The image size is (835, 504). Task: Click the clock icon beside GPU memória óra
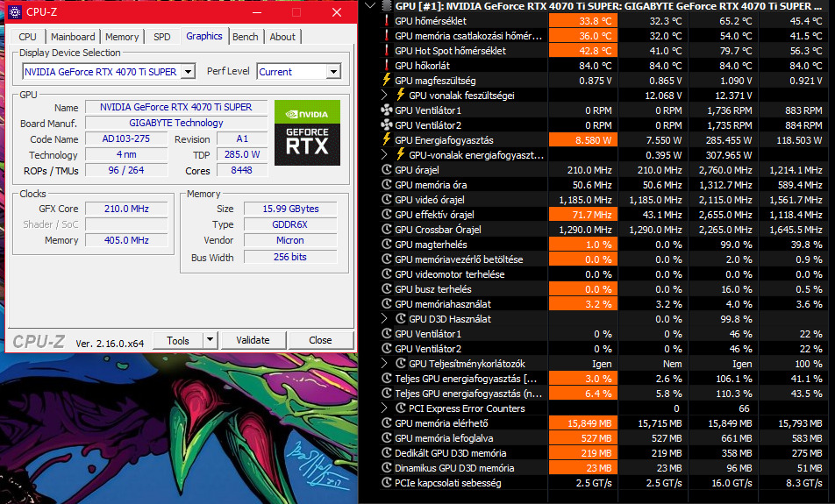(387, 185)
